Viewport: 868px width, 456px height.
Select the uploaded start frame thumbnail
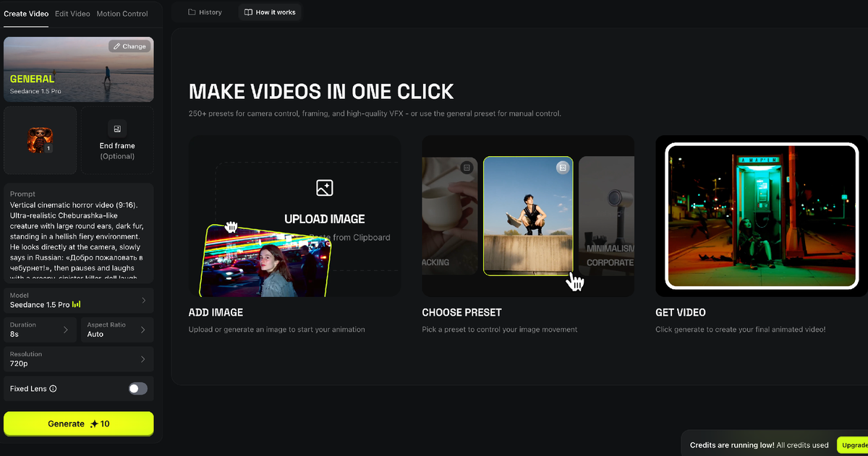click(40, 140)
